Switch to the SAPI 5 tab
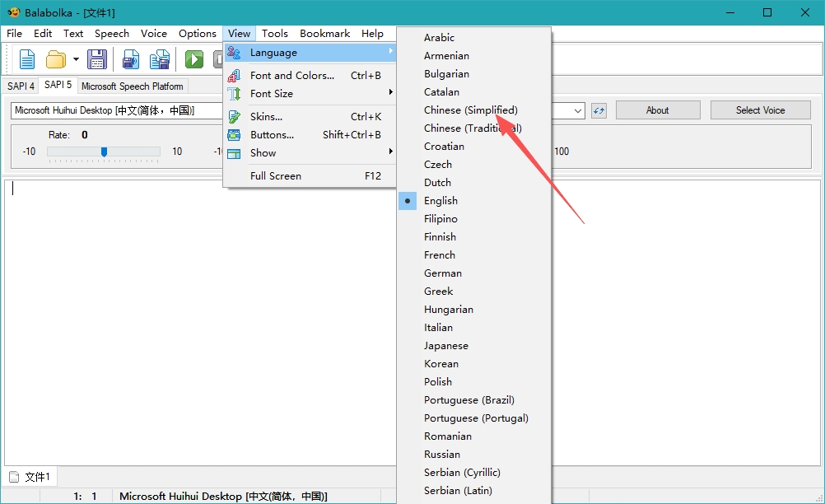This screenshot has width=825, height=504. click(58, 85)
